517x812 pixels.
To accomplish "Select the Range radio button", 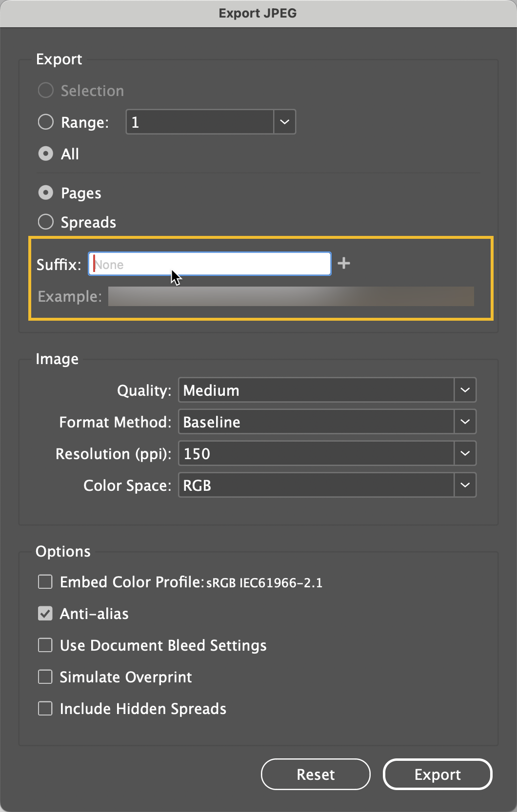I will pyautogui.click(x=46, y=122).
